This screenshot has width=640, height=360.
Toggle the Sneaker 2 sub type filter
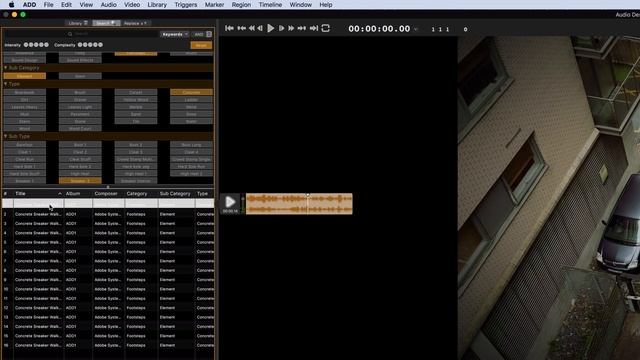coord(80,181)
